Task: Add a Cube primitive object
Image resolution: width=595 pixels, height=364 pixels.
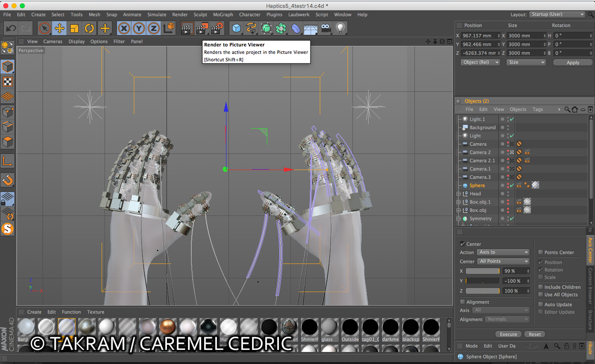Action: (x=236, y=28)
